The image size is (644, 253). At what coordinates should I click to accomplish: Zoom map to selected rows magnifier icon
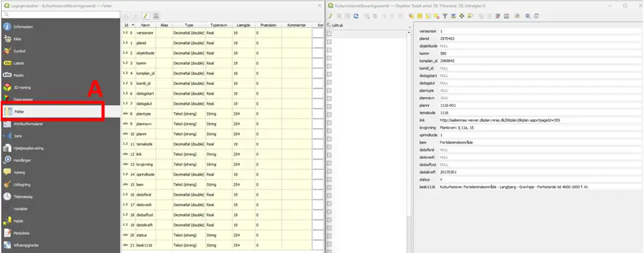coord(470,16)
